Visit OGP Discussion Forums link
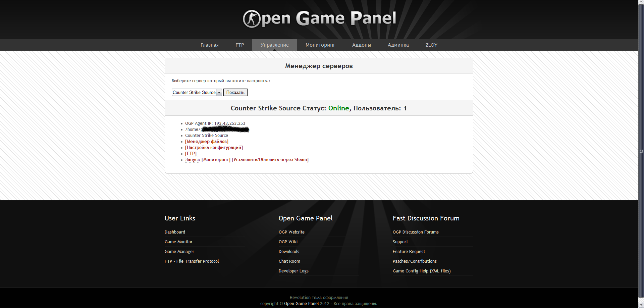This screenshot has width=644, height=308. coord(416,232)
